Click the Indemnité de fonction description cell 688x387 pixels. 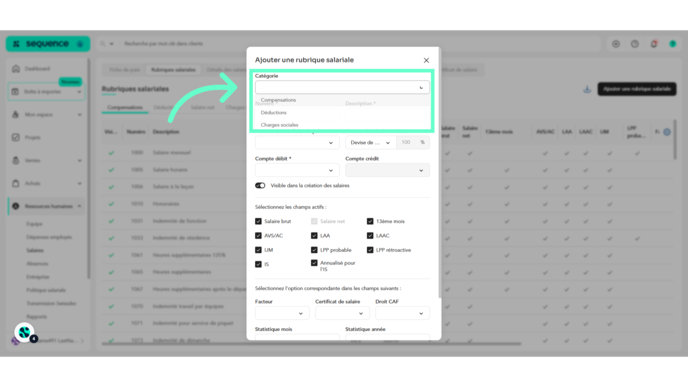point(179,221)
